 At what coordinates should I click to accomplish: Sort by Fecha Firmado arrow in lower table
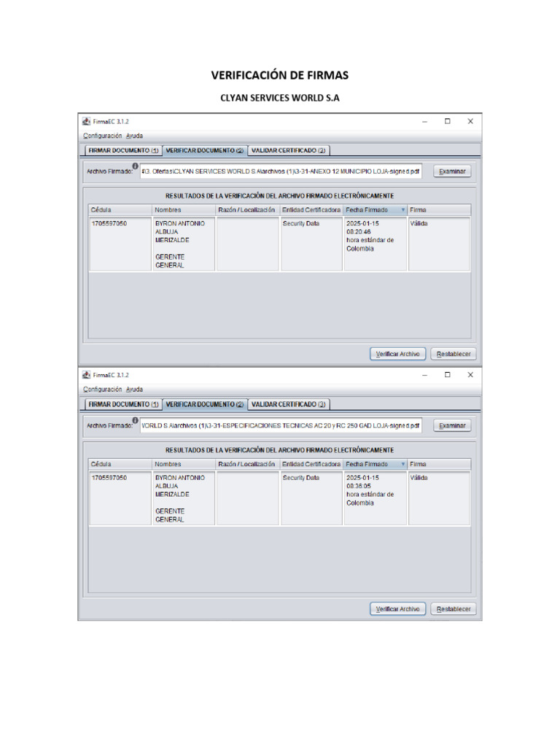pyautogui.click(x=402, y=465)
